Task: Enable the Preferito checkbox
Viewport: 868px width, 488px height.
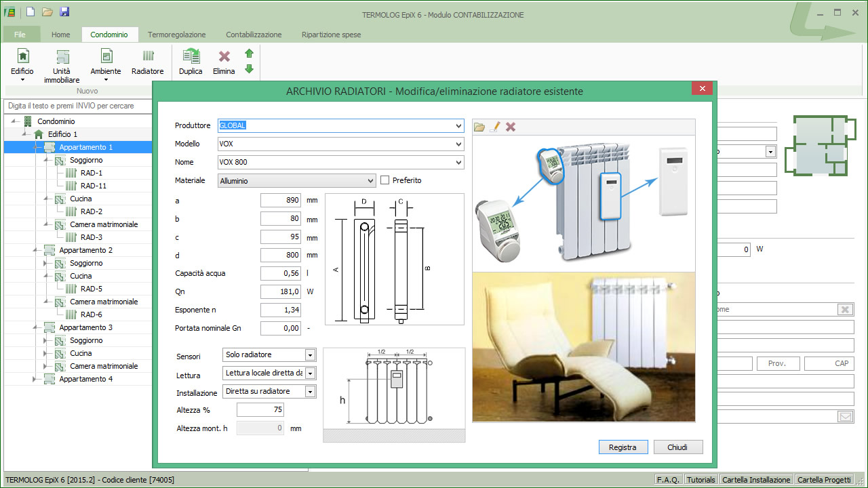Action: pyautogui.click(x=385, y=180)
